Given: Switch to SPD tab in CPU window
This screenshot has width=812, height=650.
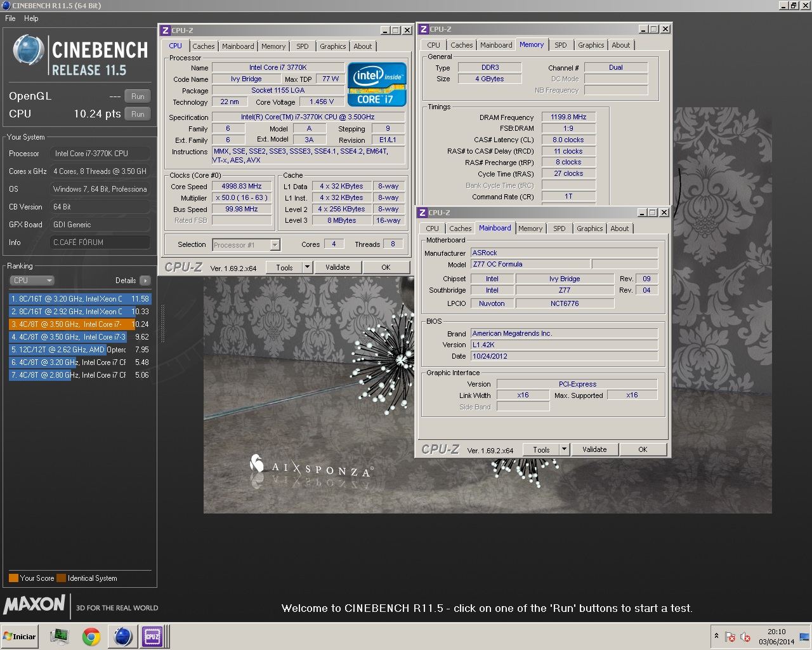Looking at the screenshot, I should tap(303, 46).
